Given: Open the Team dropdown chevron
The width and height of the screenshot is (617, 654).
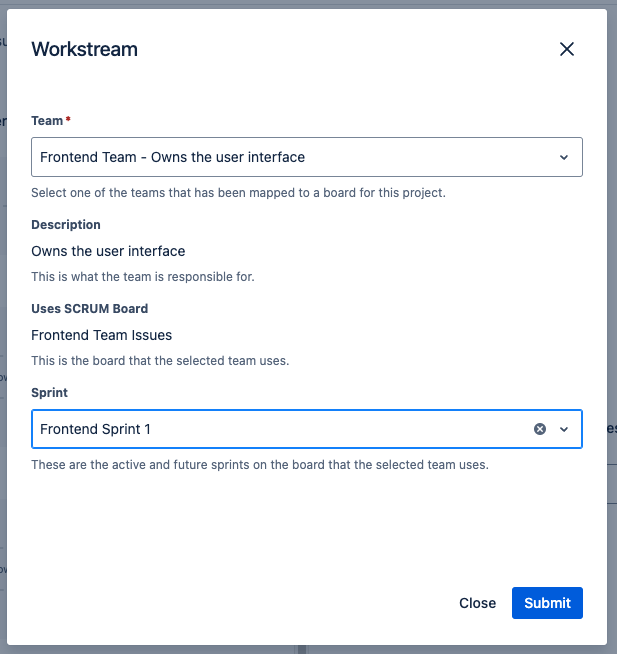Looking at the screenshot, I should coord(564,157).
